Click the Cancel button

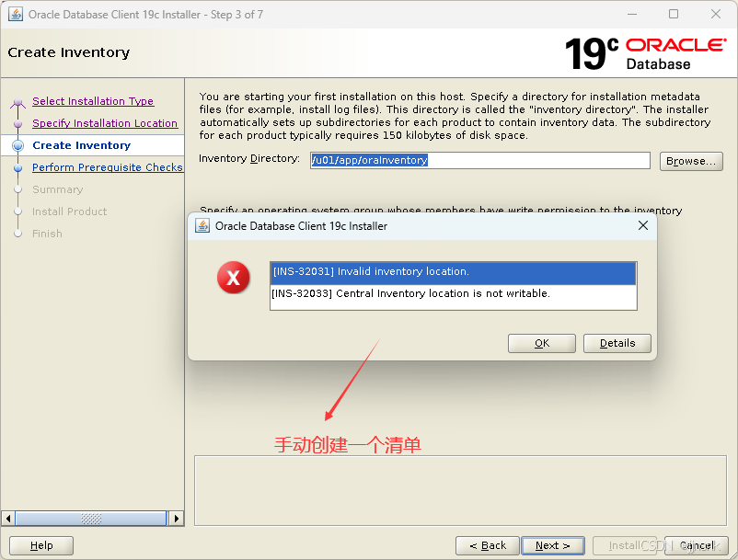click(697, 545)
